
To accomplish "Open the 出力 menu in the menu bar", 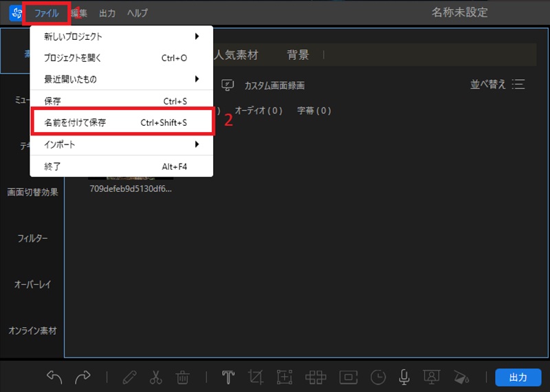I will [x=107, y=13].
